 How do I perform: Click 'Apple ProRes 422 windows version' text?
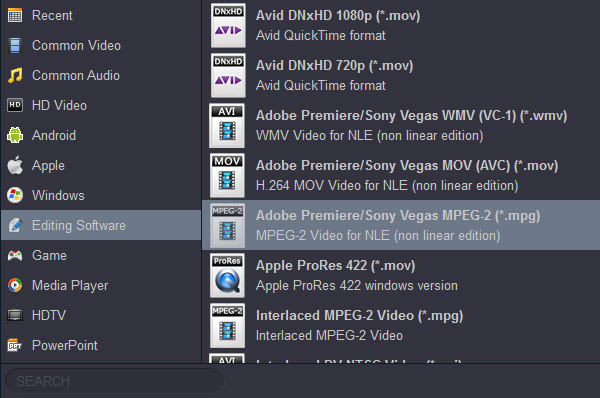(x=357, y=285)
